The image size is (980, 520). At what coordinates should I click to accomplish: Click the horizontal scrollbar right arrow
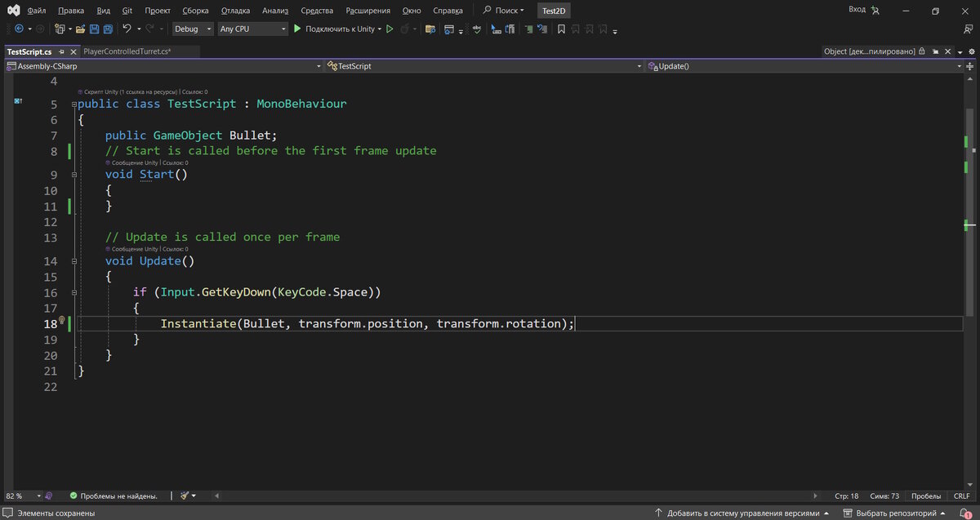coord(815,496)
